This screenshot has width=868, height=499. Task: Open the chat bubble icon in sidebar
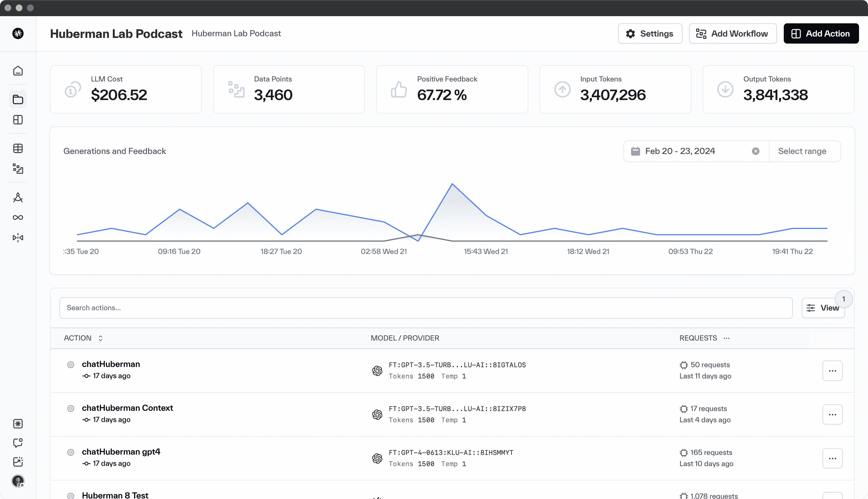tap(18, 443)
